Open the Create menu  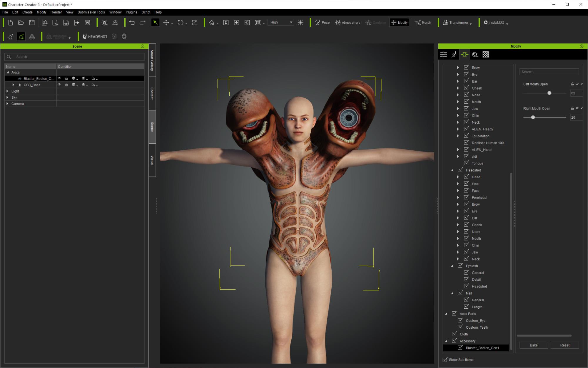tap(27, 12)
